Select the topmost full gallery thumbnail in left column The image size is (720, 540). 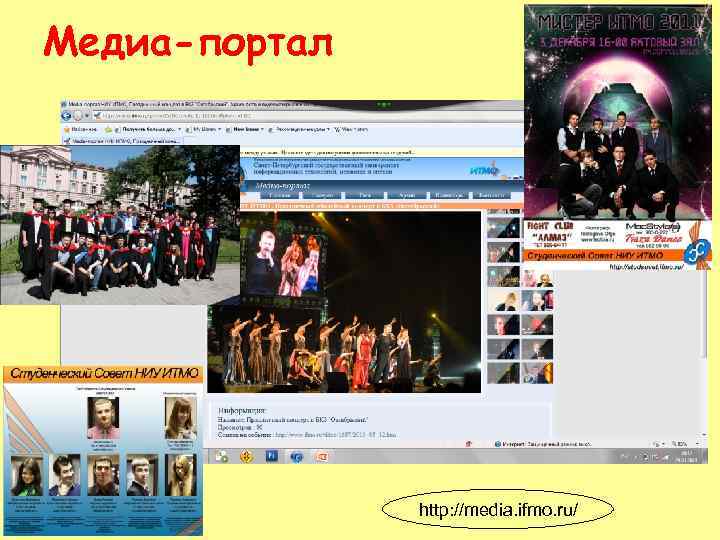point(503,228)
